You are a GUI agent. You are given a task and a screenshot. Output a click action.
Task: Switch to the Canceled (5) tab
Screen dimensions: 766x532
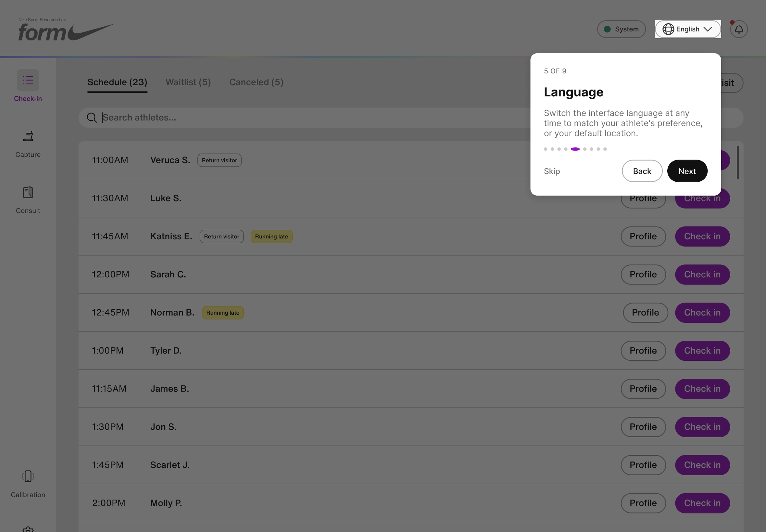(256, 82)
